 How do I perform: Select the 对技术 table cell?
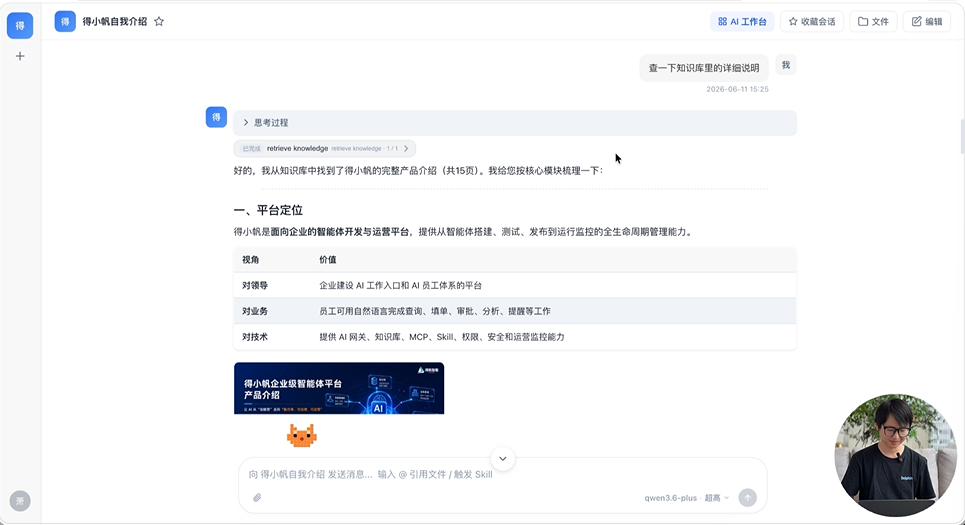click(x=255, y=337)
